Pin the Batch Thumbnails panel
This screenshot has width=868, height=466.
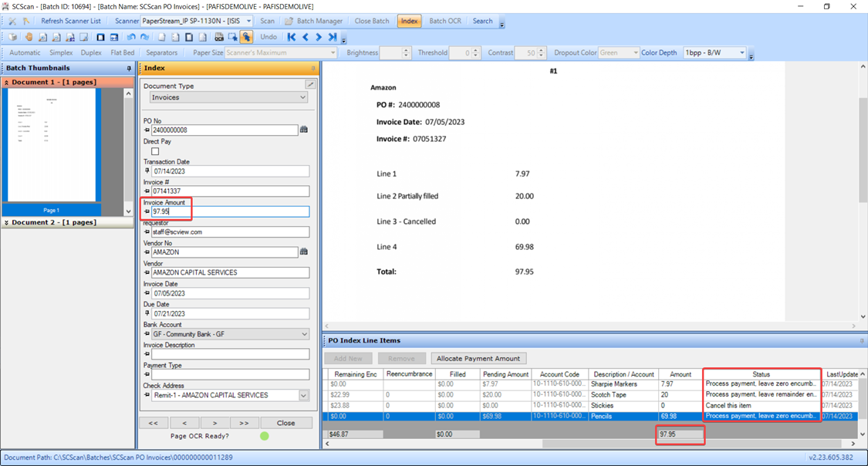[129, 69]
